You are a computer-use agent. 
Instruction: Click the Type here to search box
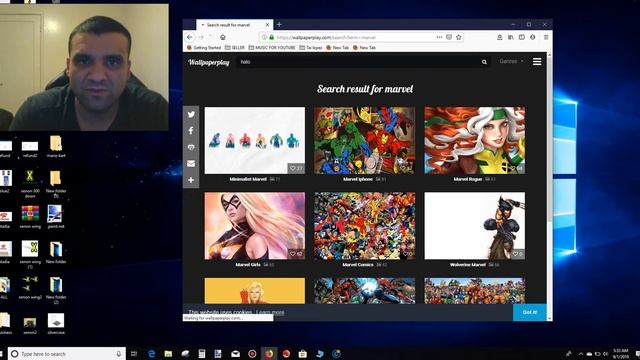pos(67,354)
